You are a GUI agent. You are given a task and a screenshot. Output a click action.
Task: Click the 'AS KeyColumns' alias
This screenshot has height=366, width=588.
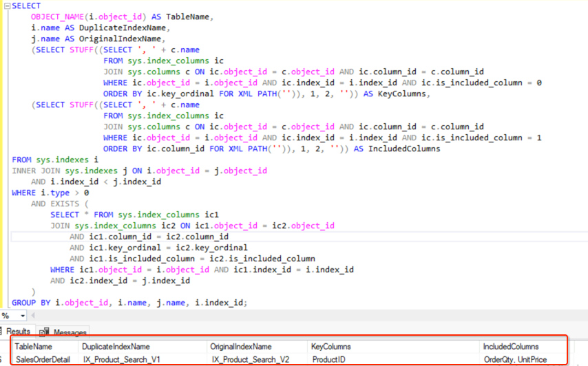[x=395, y=94]
